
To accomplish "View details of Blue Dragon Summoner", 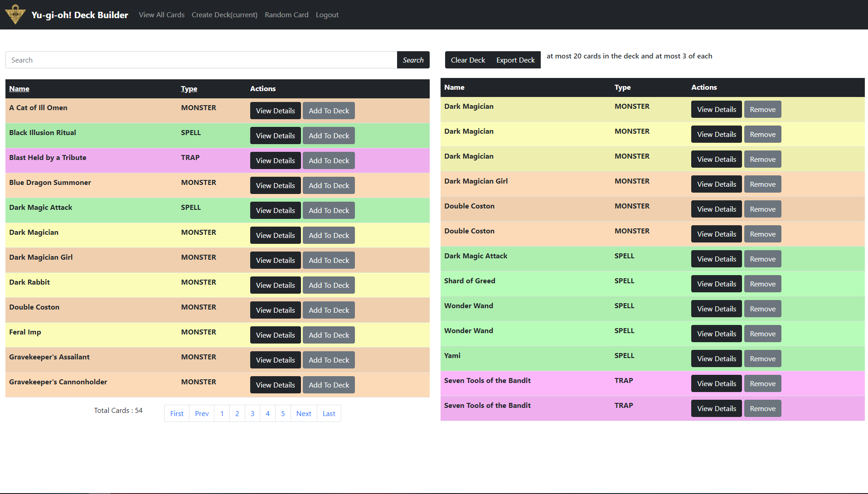I will tap(275, 185).
